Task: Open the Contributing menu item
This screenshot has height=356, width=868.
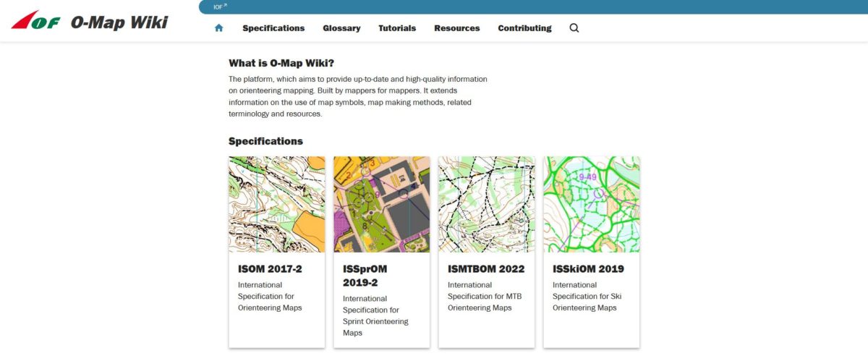Action: click(x=524, y=28)
